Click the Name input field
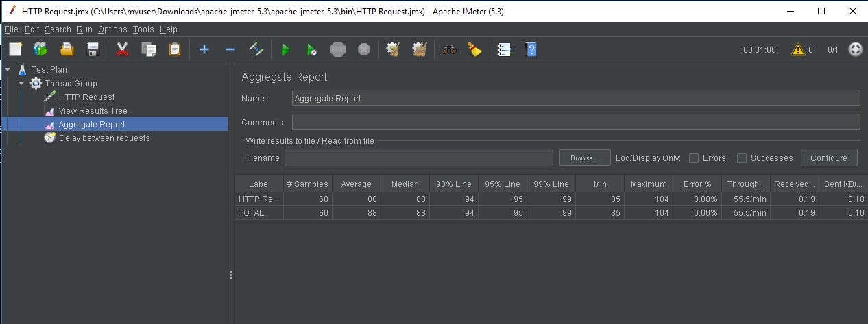This screenshot has height=324, width=868. (x=576, y=98)
